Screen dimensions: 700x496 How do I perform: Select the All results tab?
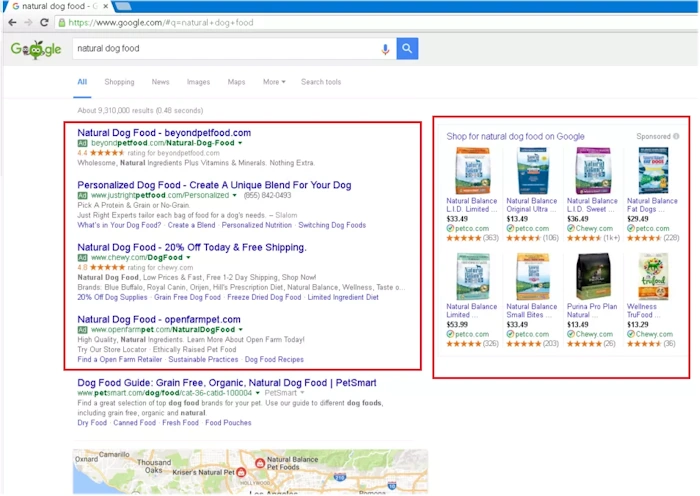click(x=82, y=82)
